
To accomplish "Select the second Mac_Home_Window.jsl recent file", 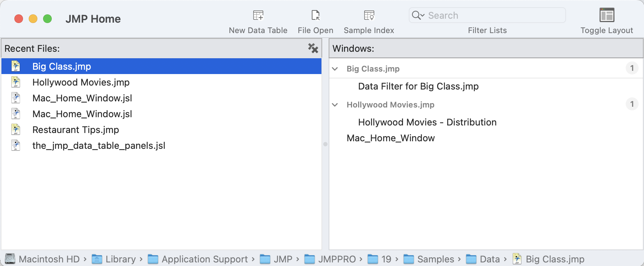I will click(161, 114).
